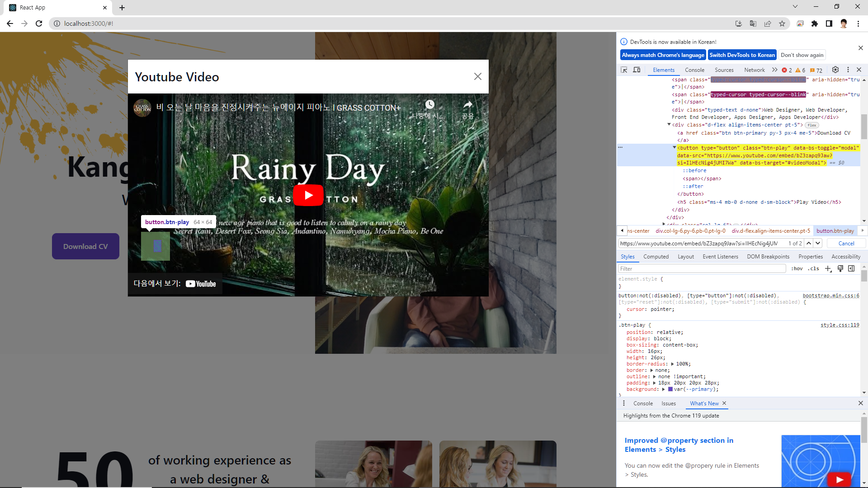868x488 pixels.
Task: Click the inspect element picker icon
Action: [624, 70]
